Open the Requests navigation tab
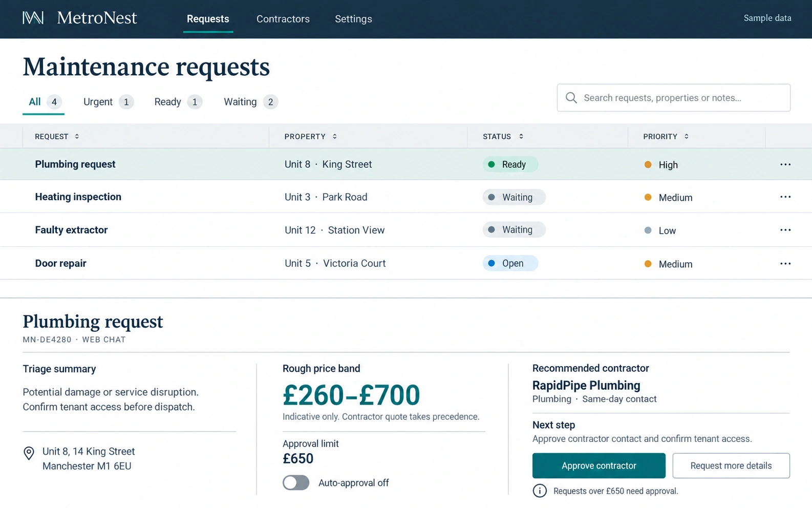The image size is (812, 508). point(208,19)
